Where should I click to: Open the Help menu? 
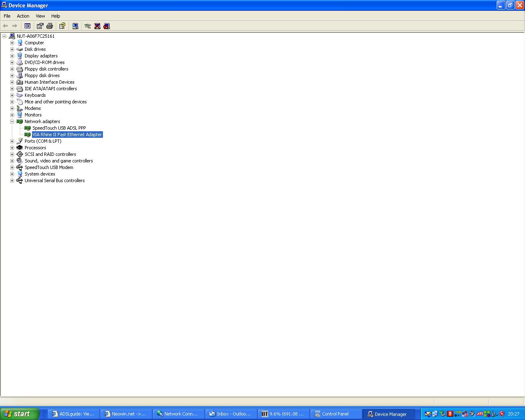click(56, 16)
